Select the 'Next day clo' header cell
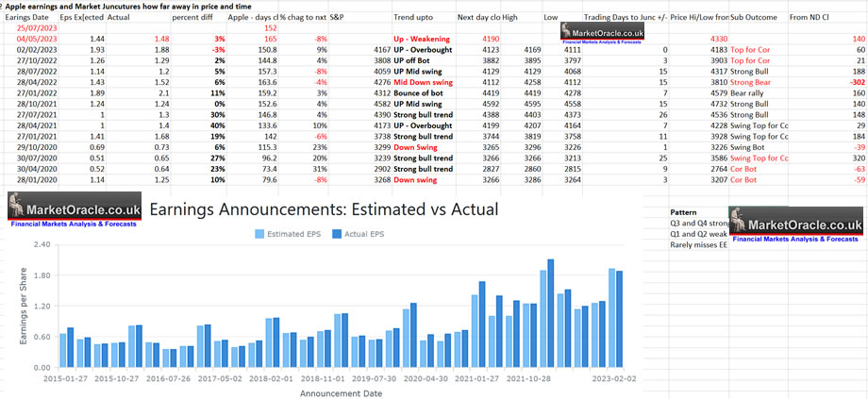This screenshot has width=868, height=399. pyautogui.click(x=479, y=18)
